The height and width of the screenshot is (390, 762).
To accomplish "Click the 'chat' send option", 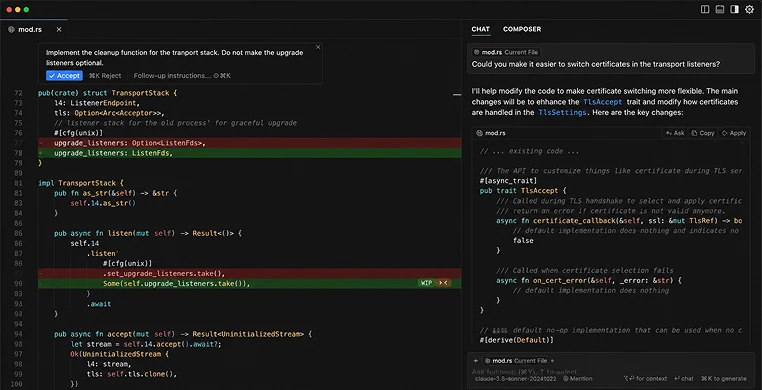I will pyautogui.click(x=684, y=379).
